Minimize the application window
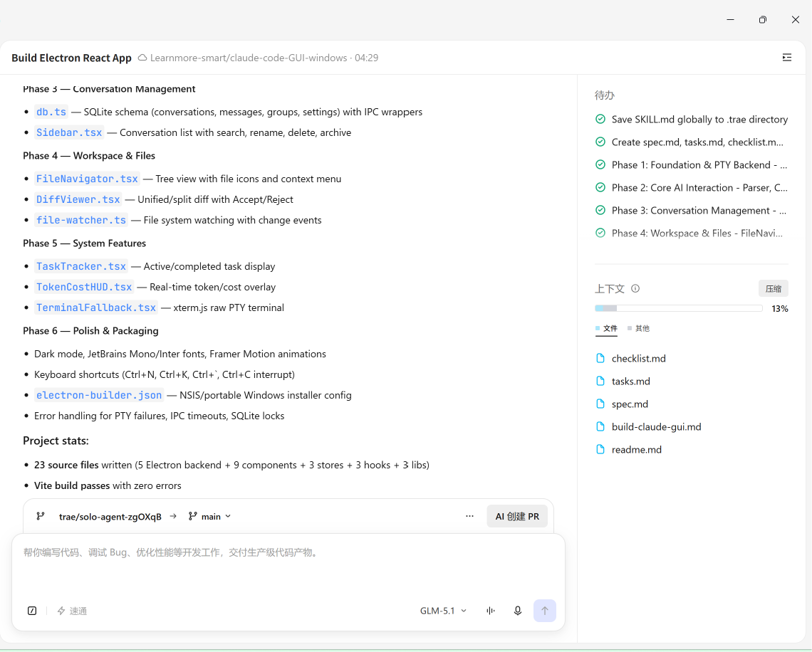Screen dimensions: 812x652 730,20
